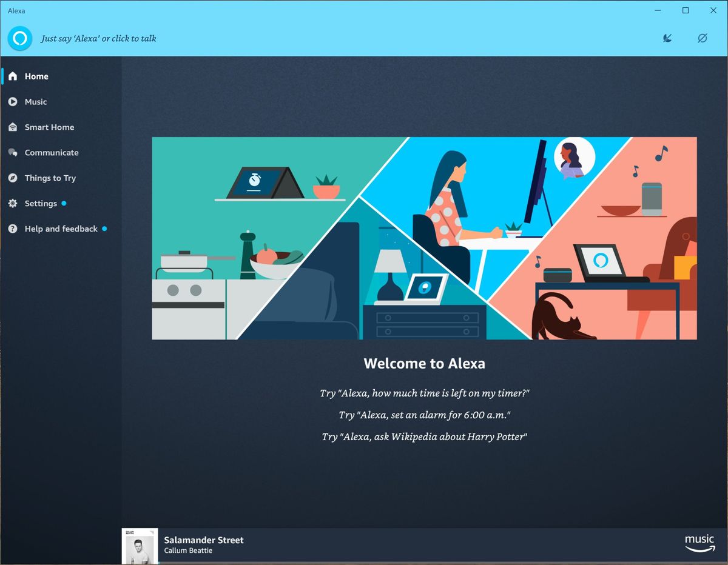Maximize the Alexa window
Viewport: 728px width, 565px height.
coord(686,10)
